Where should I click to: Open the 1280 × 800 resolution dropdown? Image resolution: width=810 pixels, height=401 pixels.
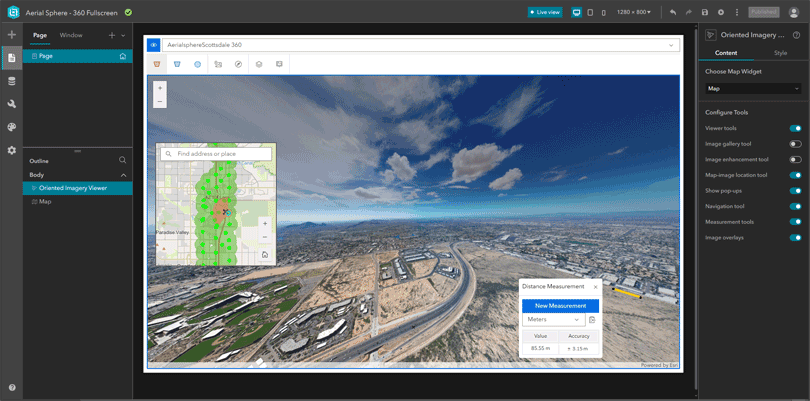(633, 12)
